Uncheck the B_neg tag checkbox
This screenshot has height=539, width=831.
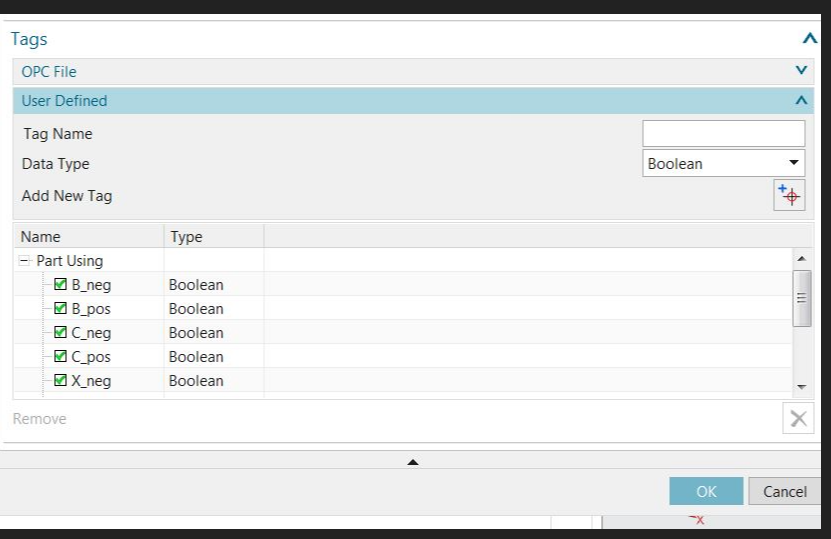tap(60, 285)
